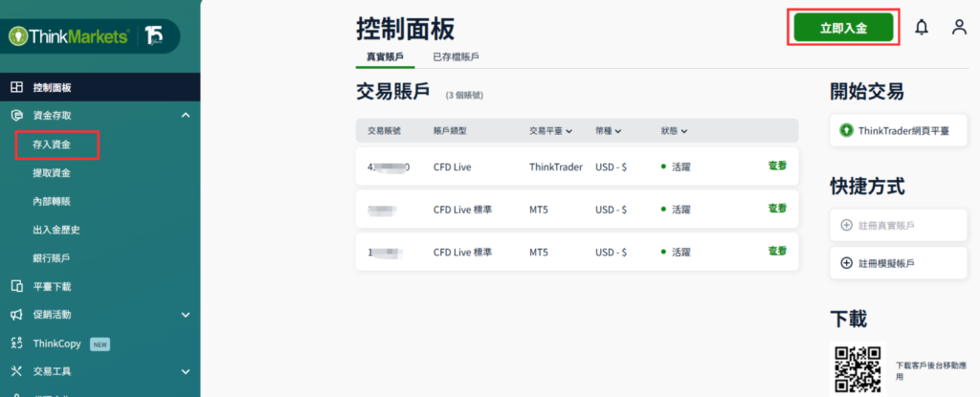
Task: Click the 促銷活動 megaphone icon
Action: click(x=17, y=315)
